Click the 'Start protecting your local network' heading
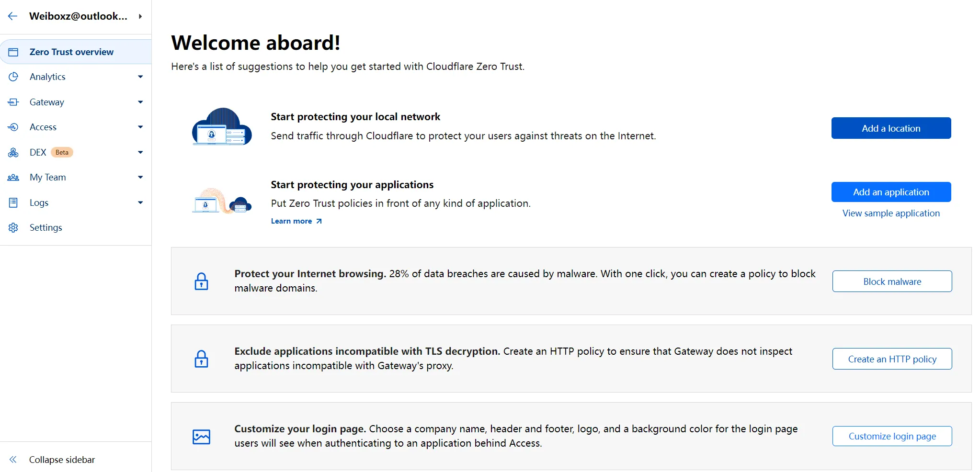 [355, 117]
